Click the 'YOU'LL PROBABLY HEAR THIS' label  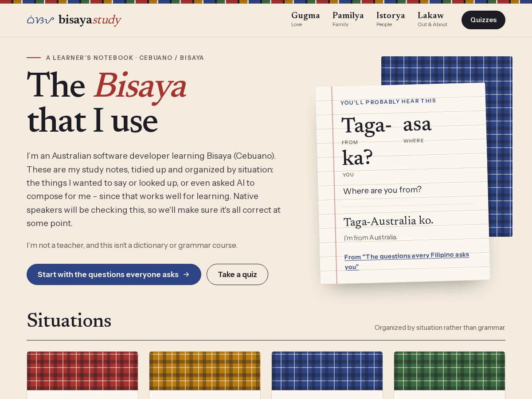click(x=388, y=102)
